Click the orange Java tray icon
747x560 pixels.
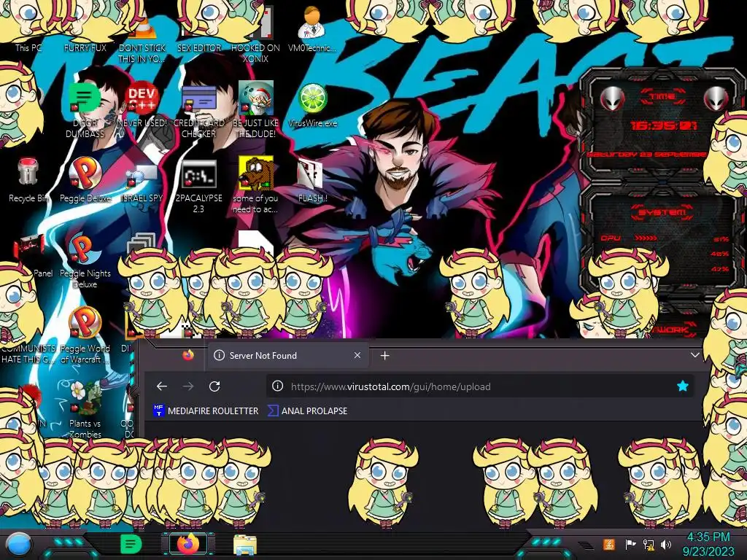(x=609, y=544)
